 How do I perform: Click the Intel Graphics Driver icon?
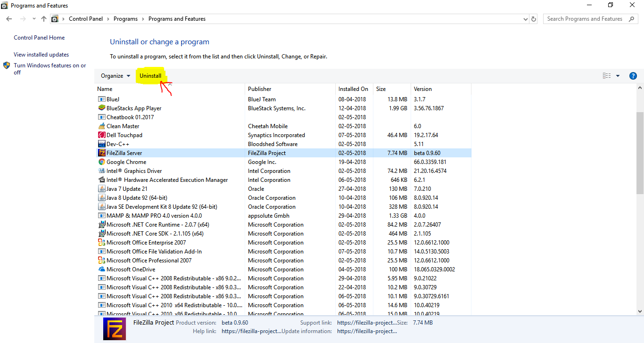101,171
